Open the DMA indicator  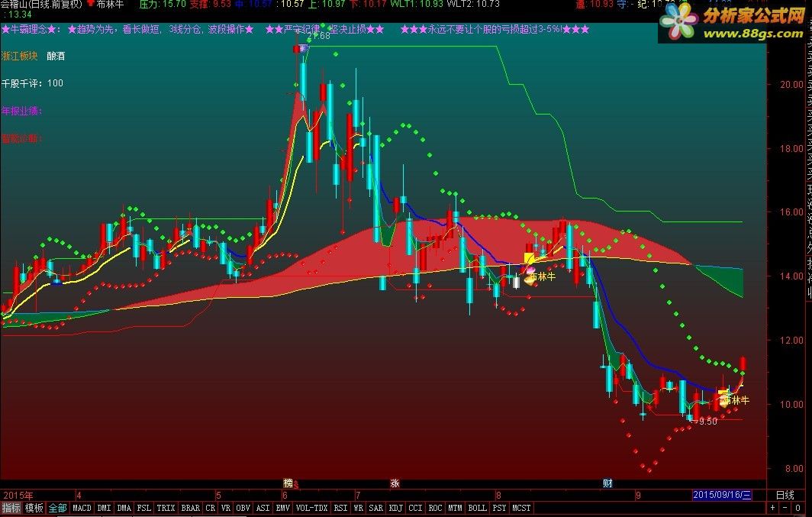pos(124,508)
